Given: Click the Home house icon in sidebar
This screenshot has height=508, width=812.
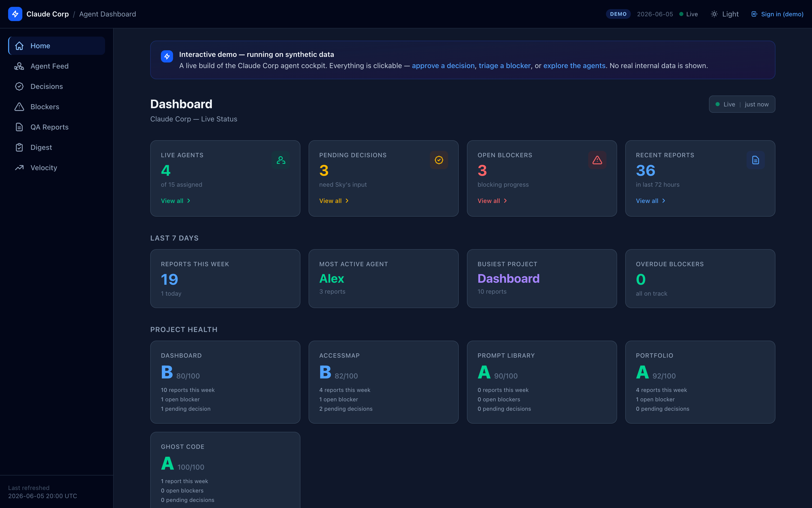Looking at the screenshot, I should pos(20,46).
